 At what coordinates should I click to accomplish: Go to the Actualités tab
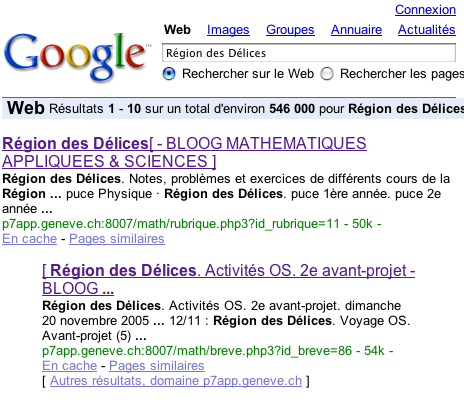tap(427, 30)
